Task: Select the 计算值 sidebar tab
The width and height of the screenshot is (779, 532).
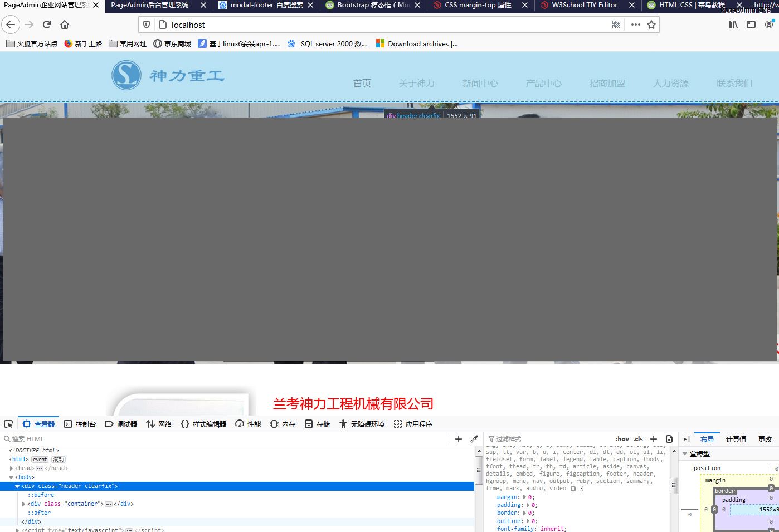Action: [736, 439]
